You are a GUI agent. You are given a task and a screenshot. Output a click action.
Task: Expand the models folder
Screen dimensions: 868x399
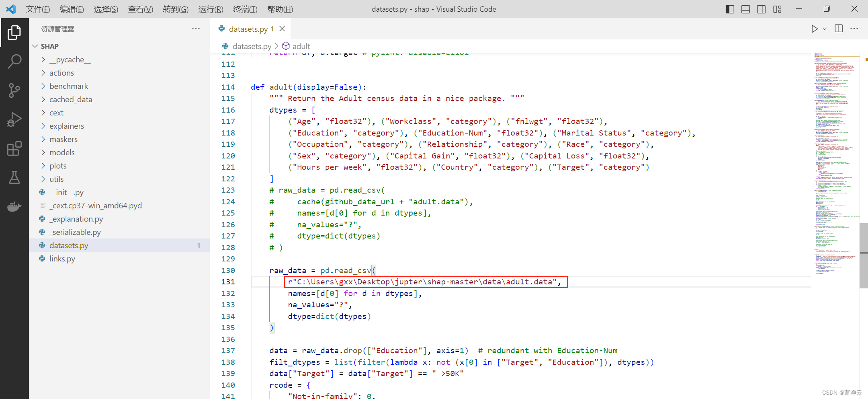[119, 152]
